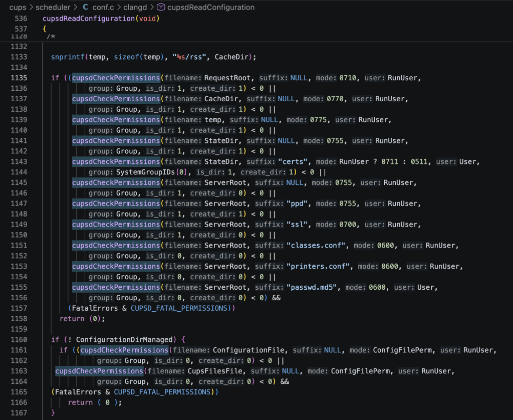Open the cups breadcrumb folder
The height and width of the screenshot is (420, 513).
(x=18, y=7)
